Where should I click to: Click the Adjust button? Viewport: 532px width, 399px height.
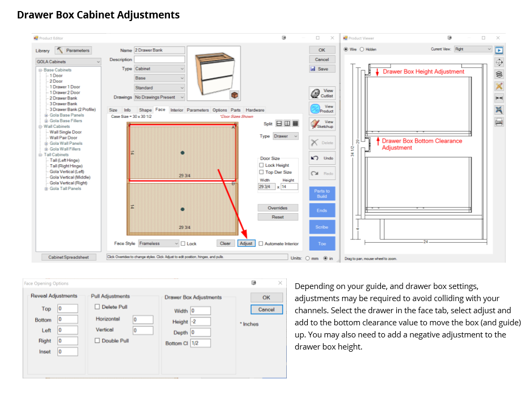click(246, 244)
